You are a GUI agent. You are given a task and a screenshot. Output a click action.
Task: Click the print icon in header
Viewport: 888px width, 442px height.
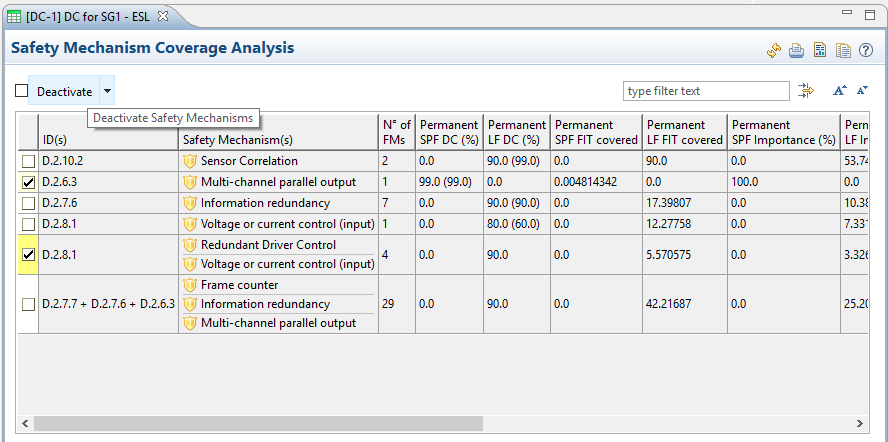pyautogui.click(x=797, y=50)
